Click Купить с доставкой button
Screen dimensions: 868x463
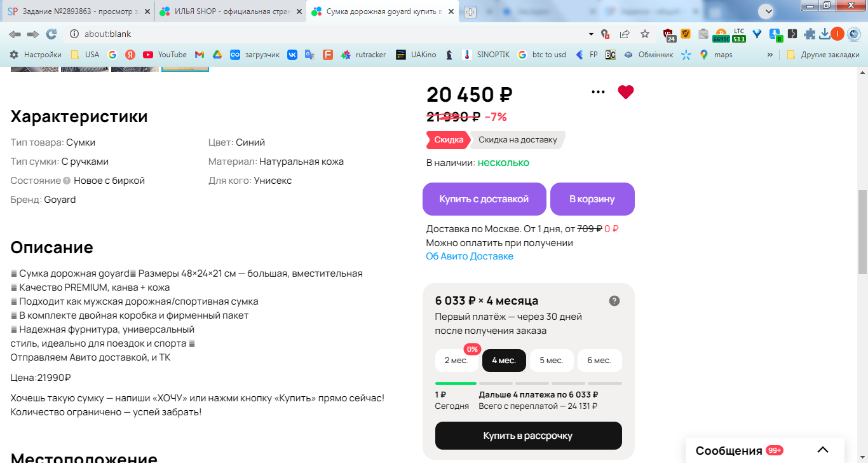tap(484, 199)
